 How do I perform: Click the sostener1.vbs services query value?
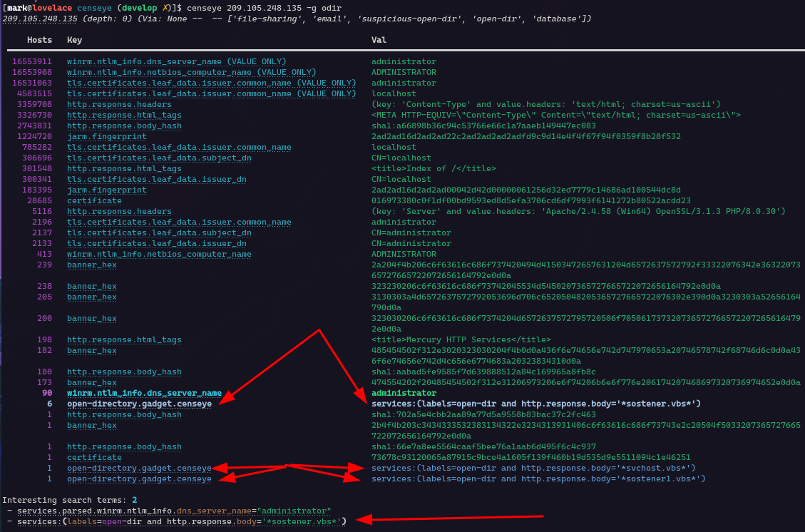[538, 479]
